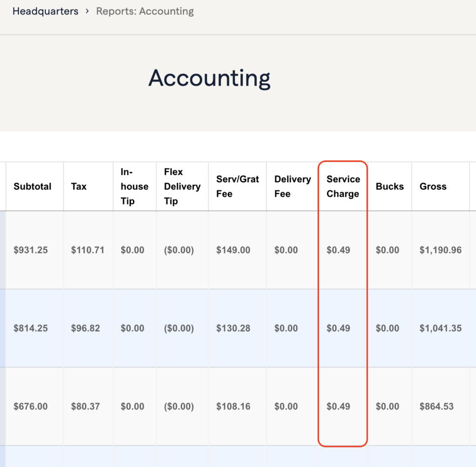Screen dimensions: 476x467
Task: Select the $1,190.96 gross cell
Action: (x=440, y=250)
